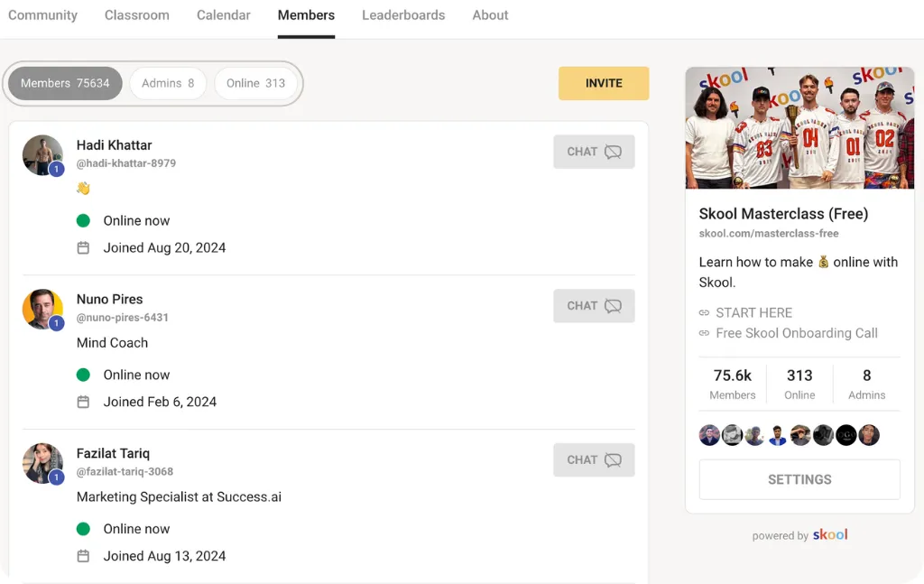This screenshot has width=924, height=584.
Task: Open the skool.com/masterclass-free link
Action: 768,233
